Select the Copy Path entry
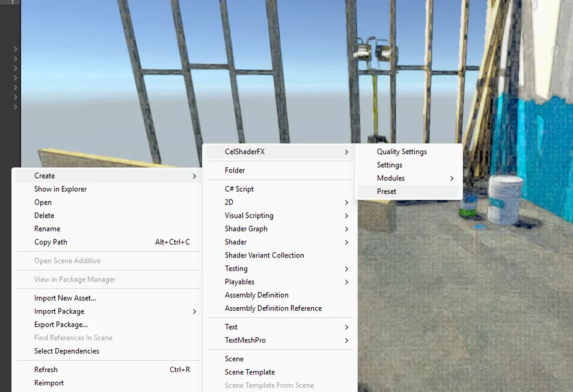 [x=108, y=242]
